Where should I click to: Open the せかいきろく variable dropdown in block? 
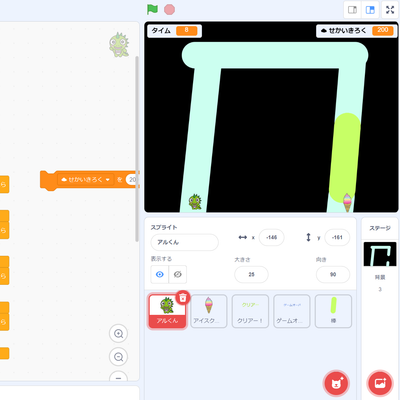(x=85, y=180)
